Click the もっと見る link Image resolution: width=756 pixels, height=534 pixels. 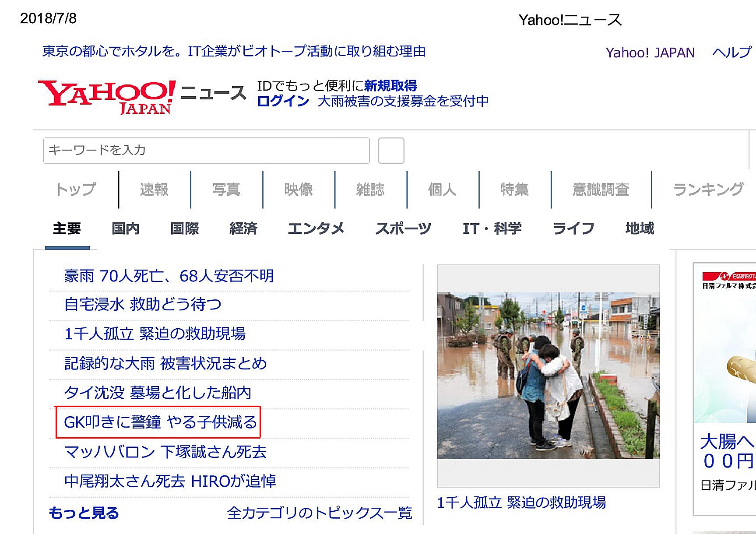(x=84, y=513)
